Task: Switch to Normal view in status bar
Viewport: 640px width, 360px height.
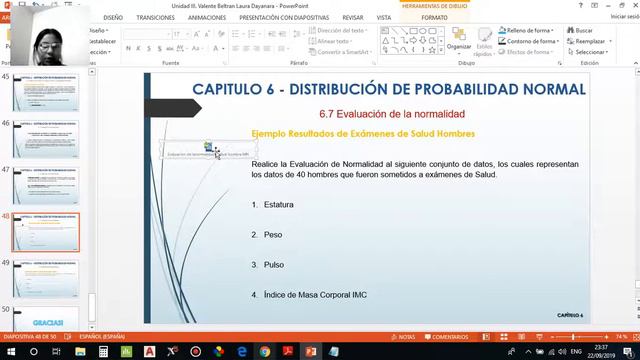Action: [486, 337]
